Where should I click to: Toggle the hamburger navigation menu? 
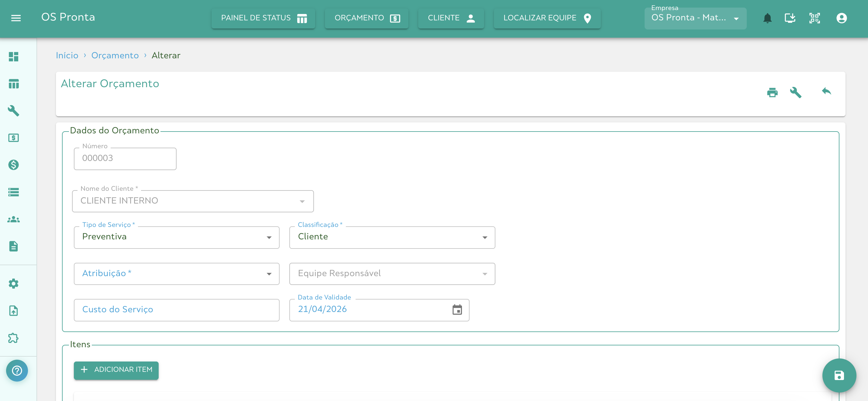16,18
